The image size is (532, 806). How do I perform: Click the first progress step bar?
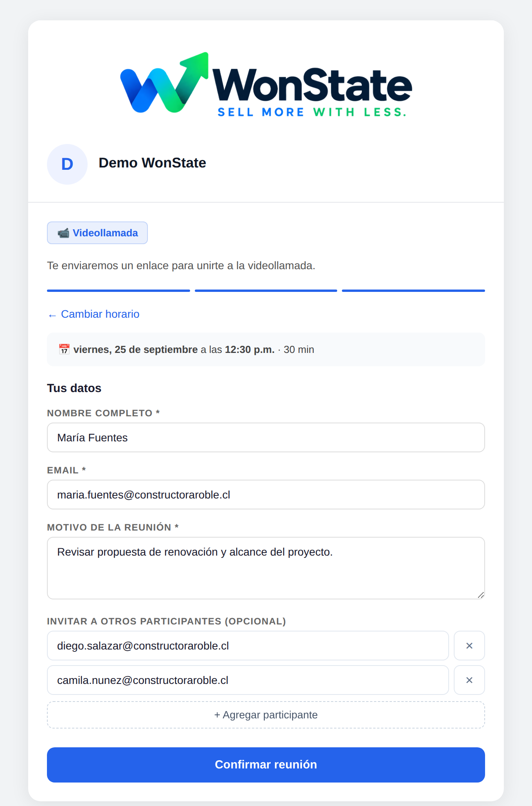point(119,291)
